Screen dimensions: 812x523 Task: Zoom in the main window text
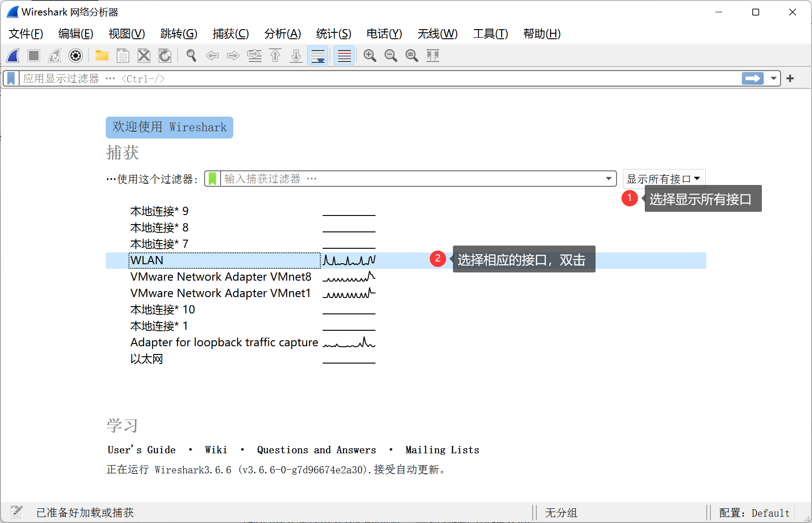click(x=370, y=56)
